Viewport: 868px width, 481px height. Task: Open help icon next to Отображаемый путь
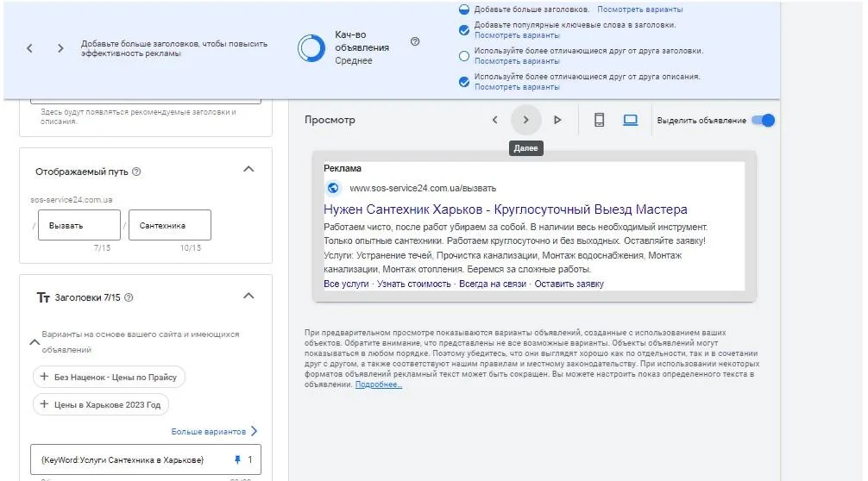[x=136, y=172]
